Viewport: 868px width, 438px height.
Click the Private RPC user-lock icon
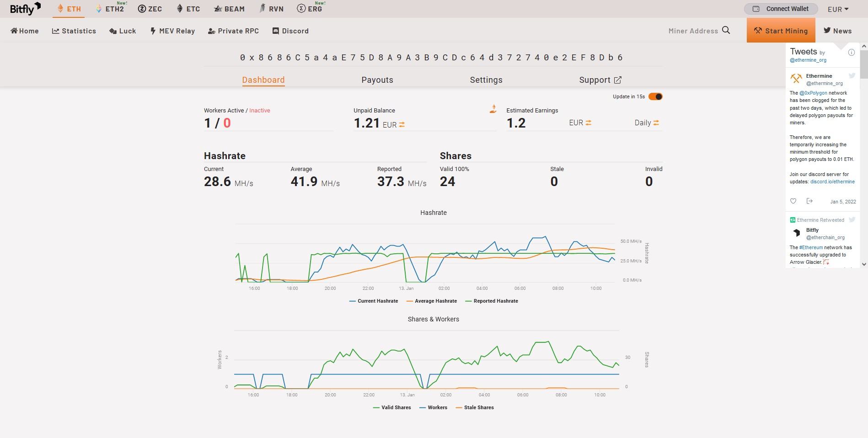pyautogui.click(x=211, y=31)
